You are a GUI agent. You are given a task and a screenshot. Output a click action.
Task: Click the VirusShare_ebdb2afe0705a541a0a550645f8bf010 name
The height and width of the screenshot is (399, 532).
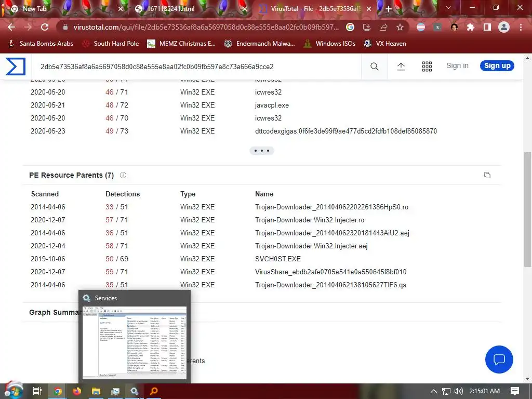coord(331,272)
